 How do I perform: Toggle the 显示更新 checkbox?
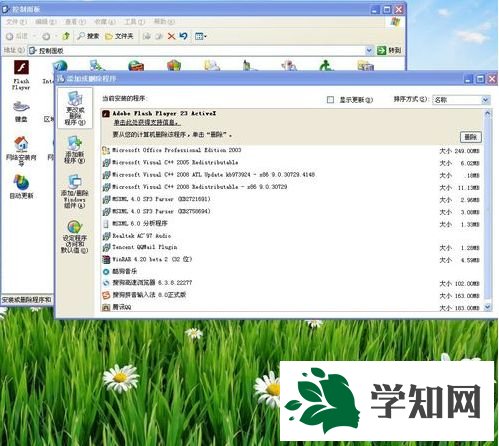pos(330,100)
